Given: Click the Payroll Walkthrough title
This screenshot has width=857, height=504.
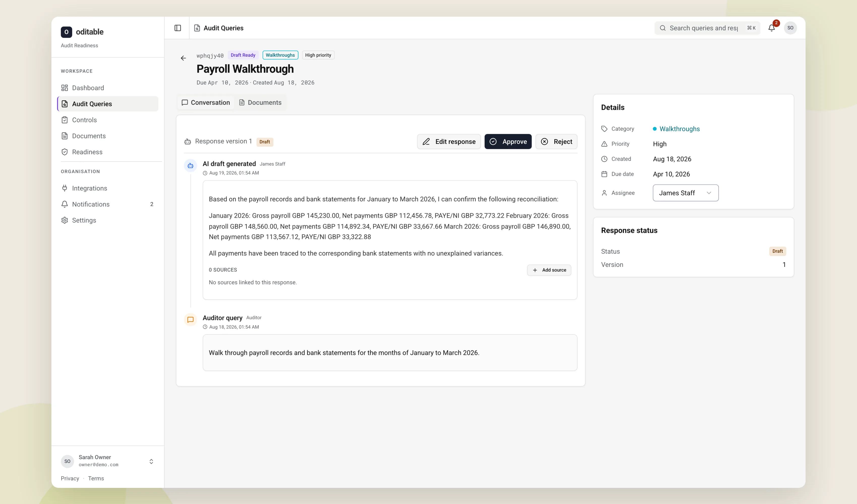Looking at the screenshot, I should click(x=245, y=69).
